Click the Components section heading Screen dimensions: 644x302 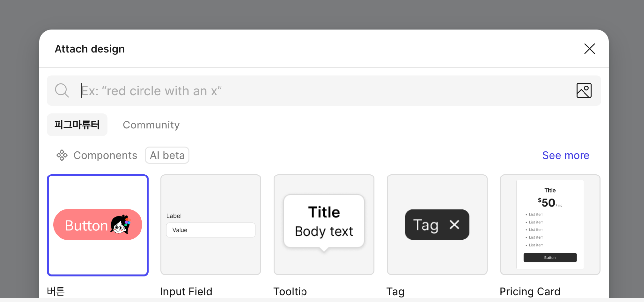click(x=105, y=155)
